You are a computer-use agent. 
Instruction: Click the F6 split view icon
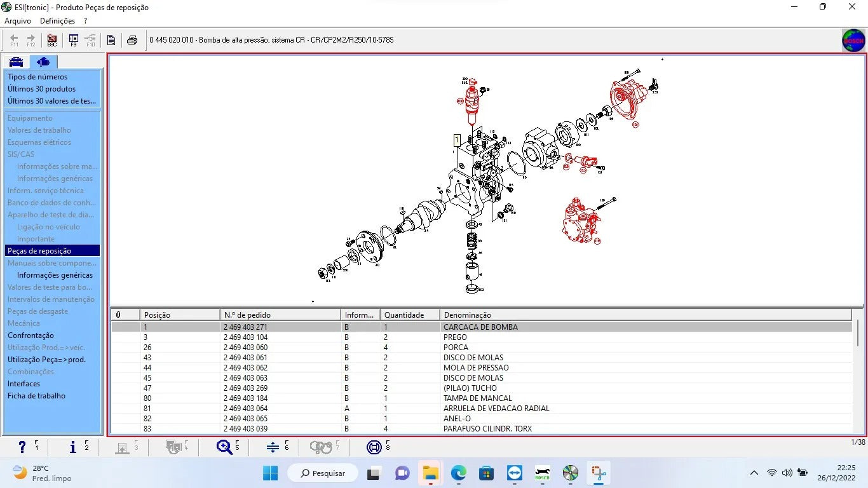[273, 447]
